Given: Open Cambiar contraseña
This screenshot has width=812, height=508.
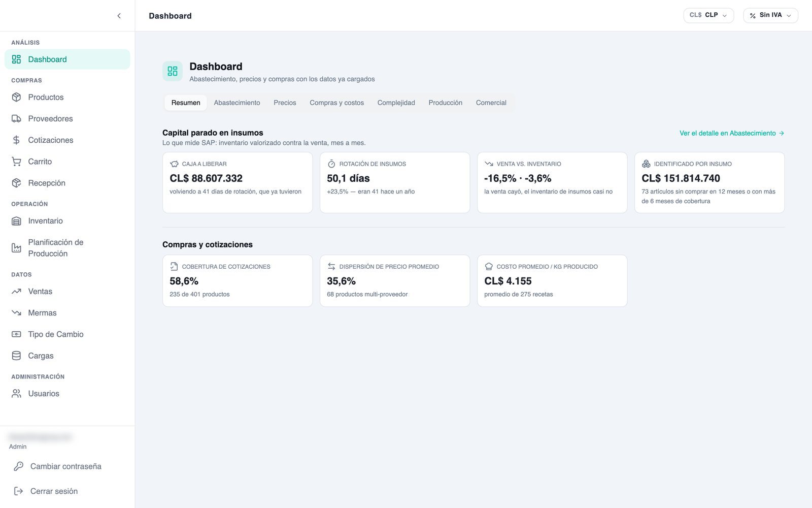Looking at the screenshot, I should (x=67, y=466).
